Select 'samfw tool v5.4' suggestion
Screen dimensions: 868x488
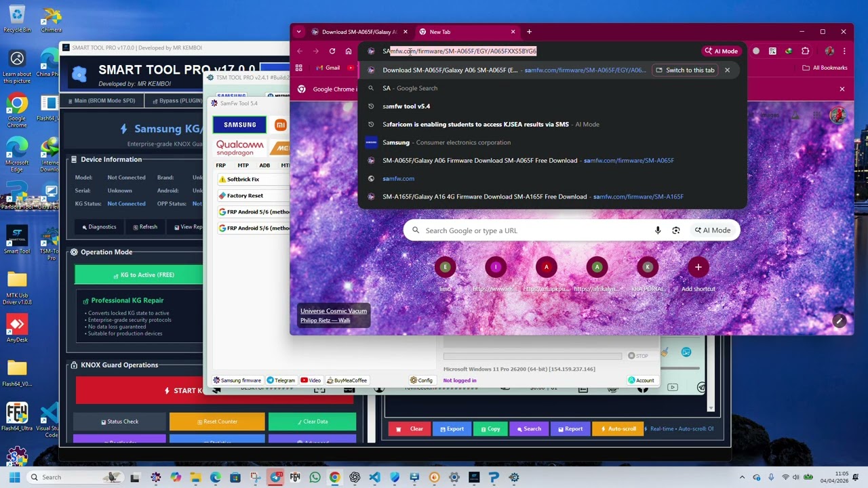(552, 106)
